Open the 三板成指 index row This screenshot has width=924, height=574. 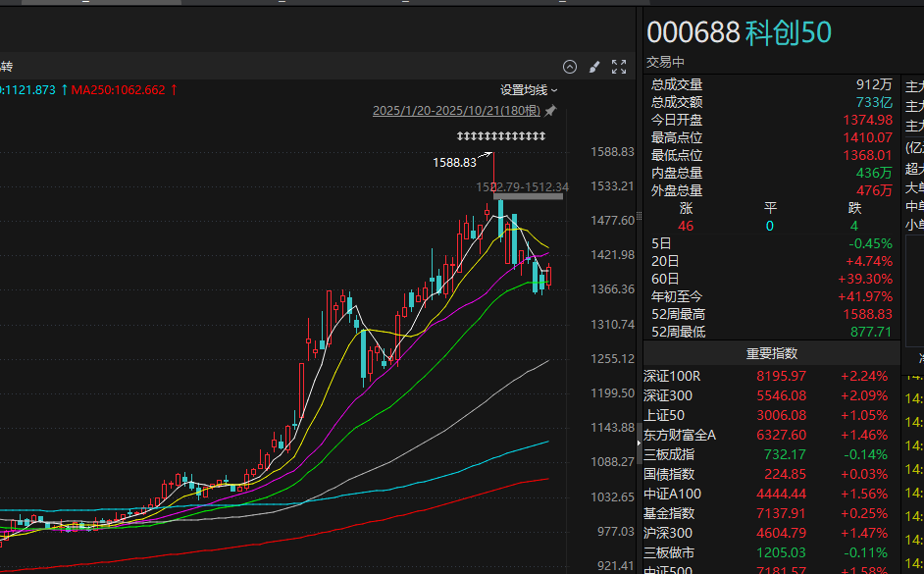[771, 454]
